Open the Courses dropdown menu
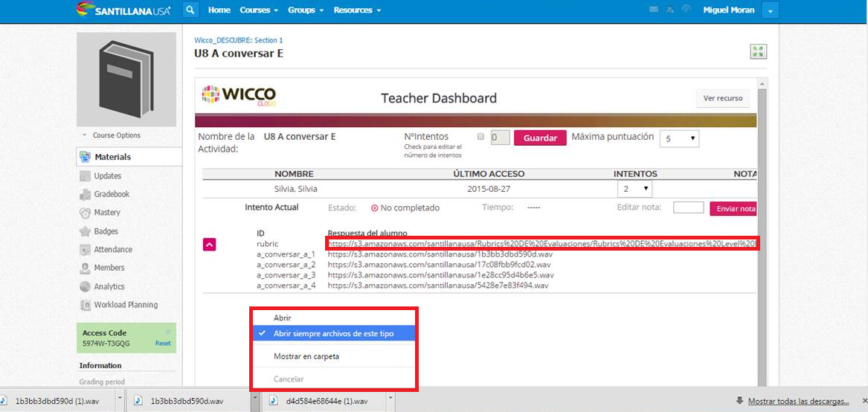Screen dimensions: 868x412 coord(259,10)
